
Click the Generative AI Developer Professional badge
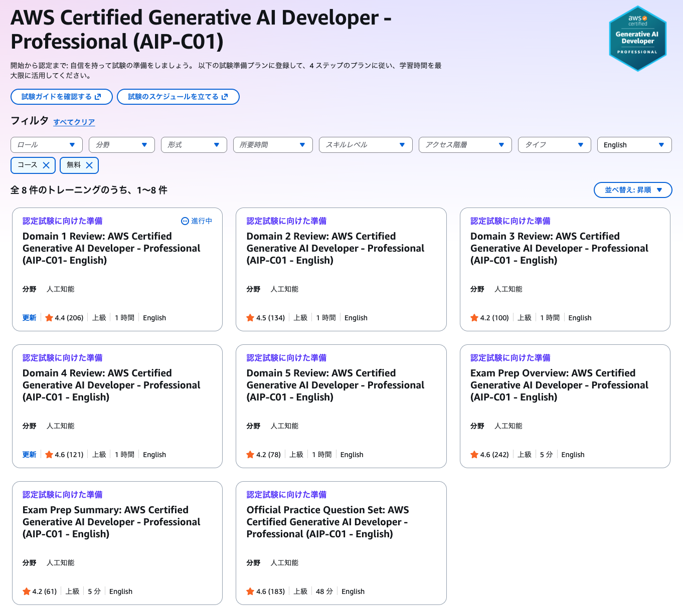pyautogui.click(x=637, y=39)
